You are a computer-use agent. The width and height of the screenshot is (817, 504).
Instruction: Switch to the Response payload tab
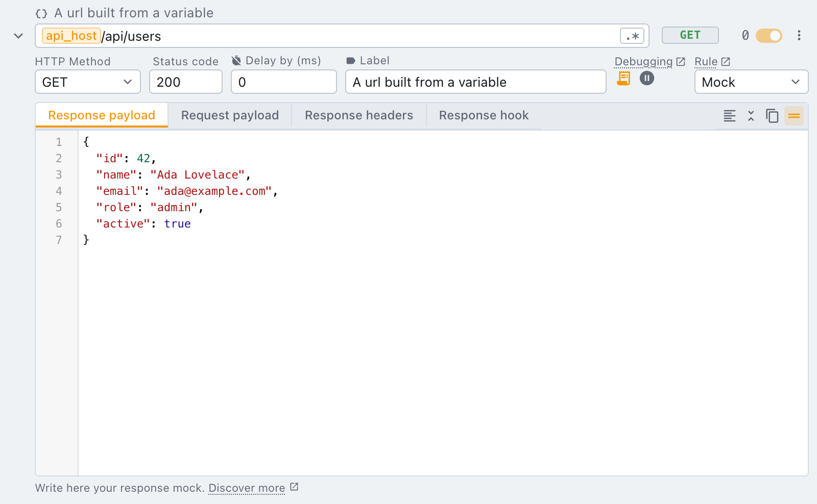click(102, 115)
